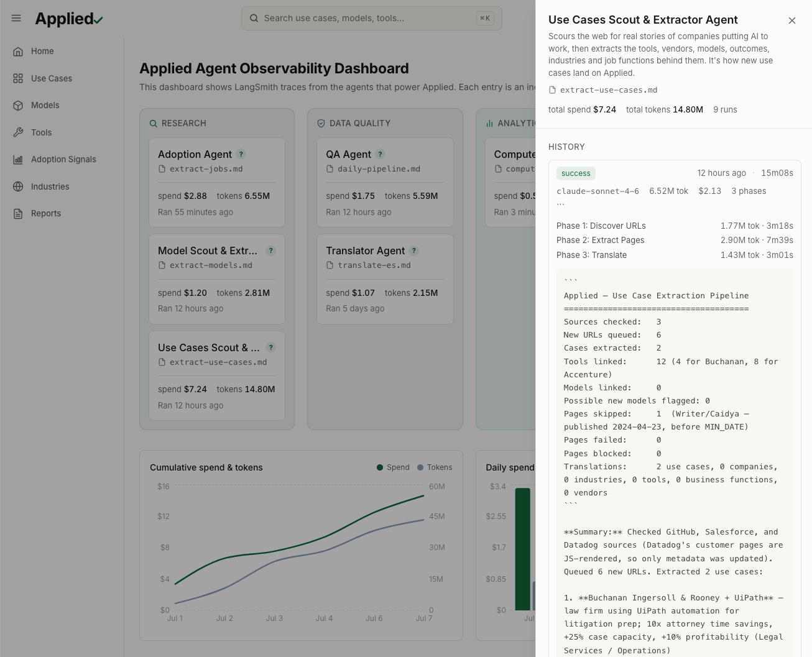Image resolution: width=812 pixels, height=657 pixels.
Task: Click the green success status badge
Action: coord(576,173)
